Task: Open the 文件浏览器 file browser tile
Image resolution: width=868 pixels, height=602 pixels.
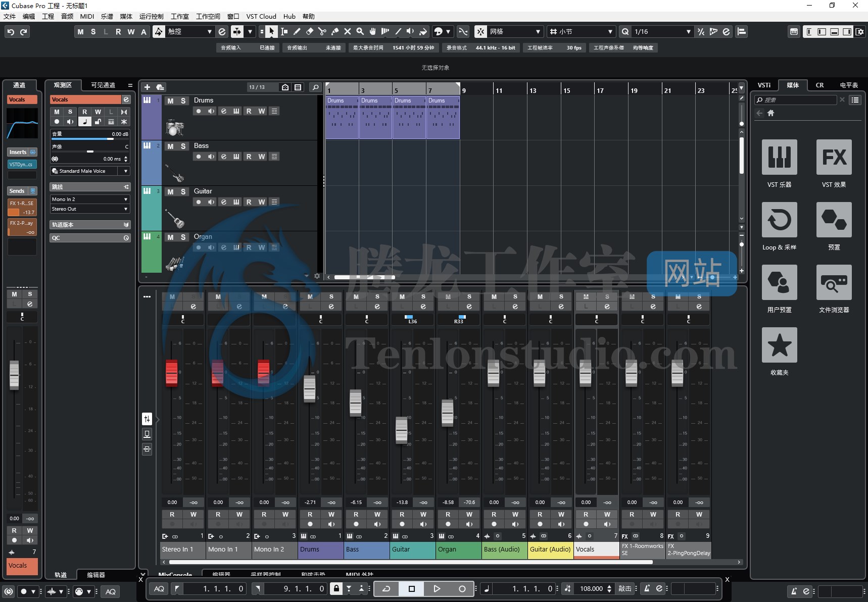Action: (834, 282)
